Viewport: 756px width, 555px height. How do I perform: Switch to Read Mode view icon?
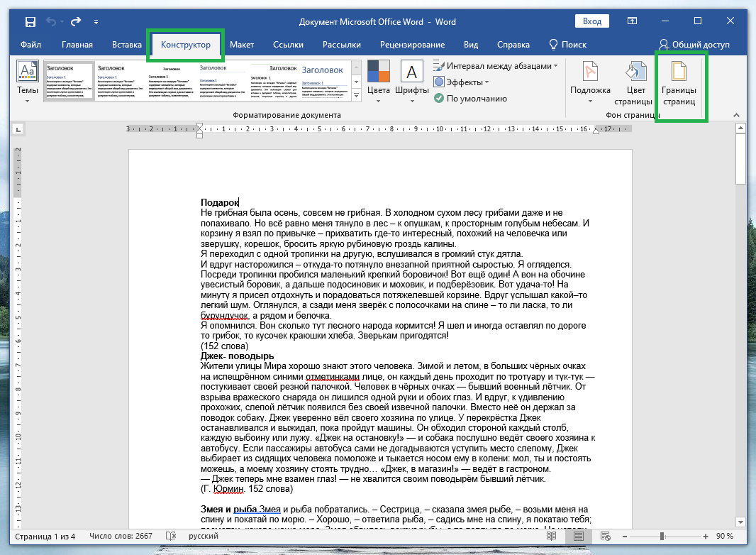[552, 536]
